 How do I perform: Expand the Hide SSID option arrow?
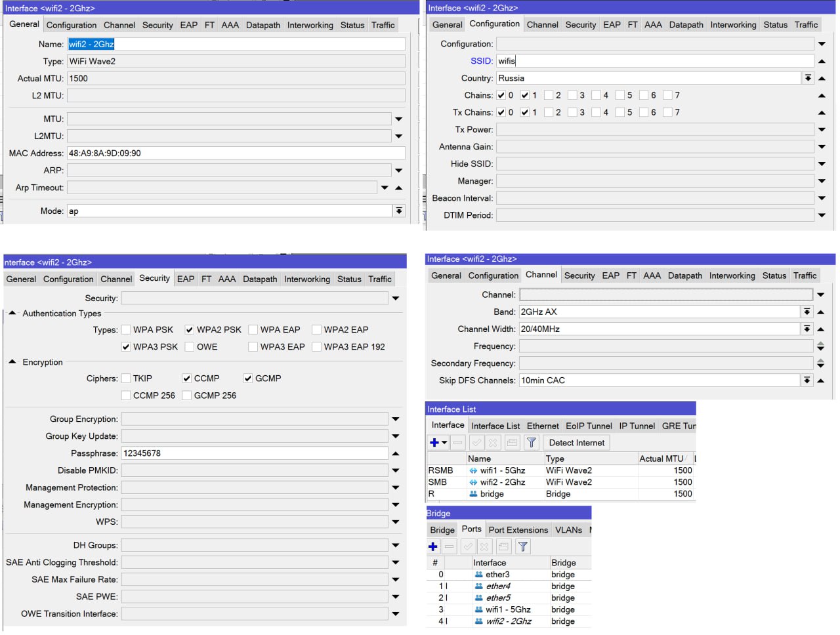[822, 164]
